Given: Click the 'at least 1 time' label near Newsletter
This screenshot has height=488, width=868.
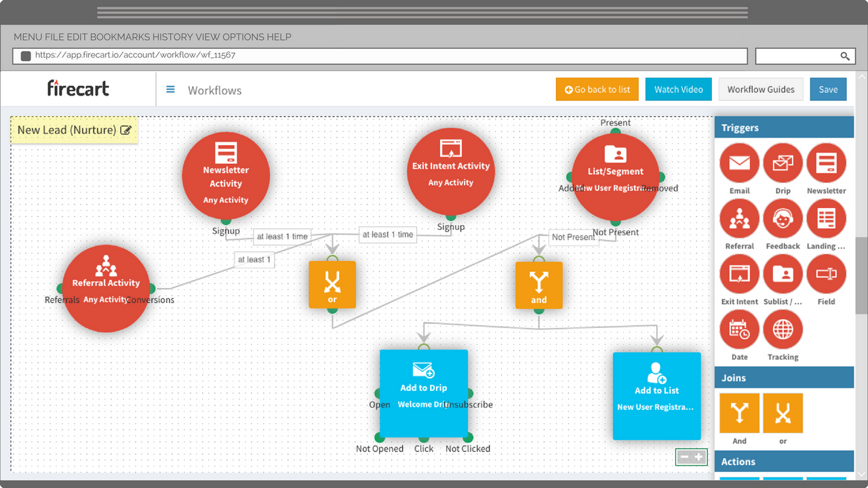Looking at the screenshot, I should 282,237.
